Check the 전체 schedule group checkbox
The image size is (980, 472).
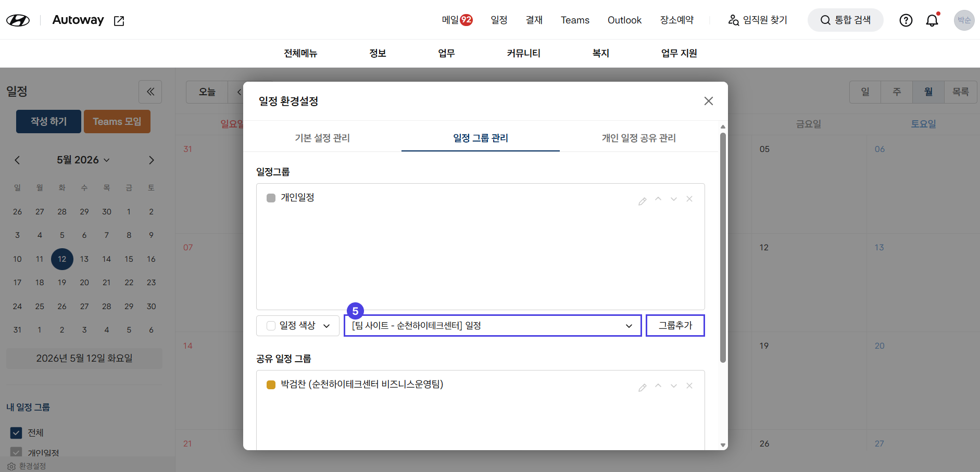click(x=16, y=433)
